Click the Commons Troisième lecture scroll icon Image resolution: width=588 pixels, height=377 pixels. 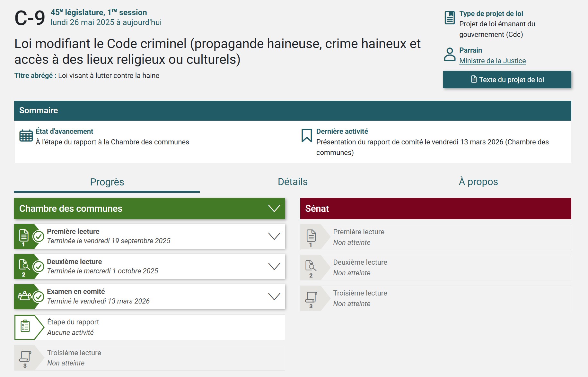25,356
